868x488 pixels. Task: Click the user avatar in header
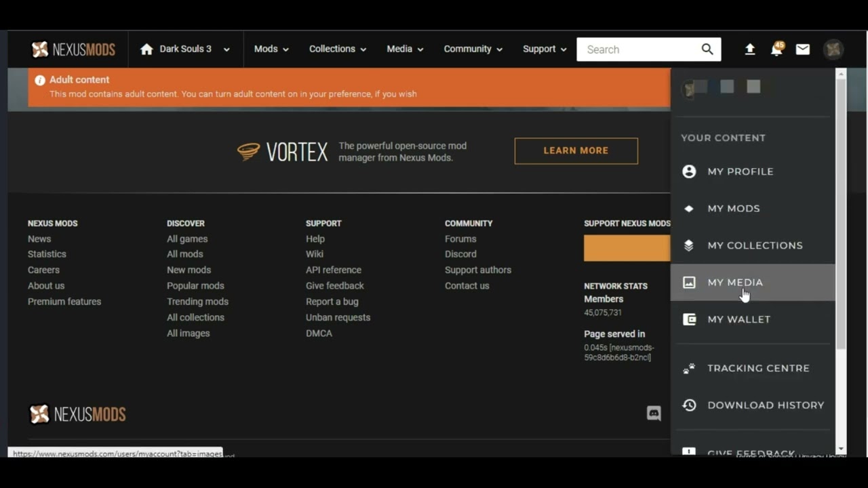(833, 49)
